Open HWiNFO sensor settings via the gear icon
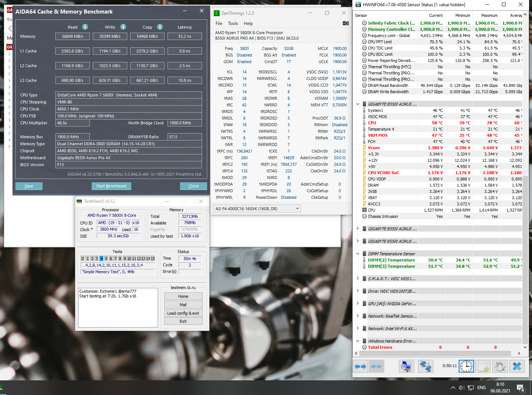 (x=500, y=366)
